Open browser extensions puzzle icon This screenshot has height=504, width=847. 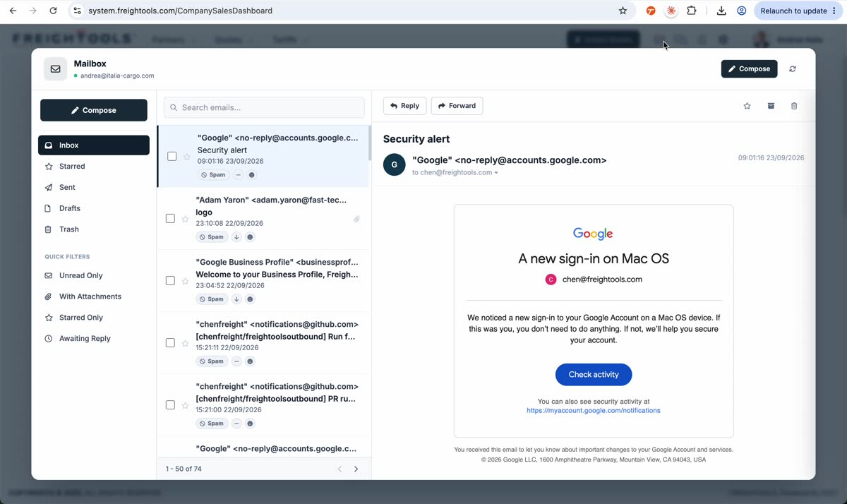point(691,11)
